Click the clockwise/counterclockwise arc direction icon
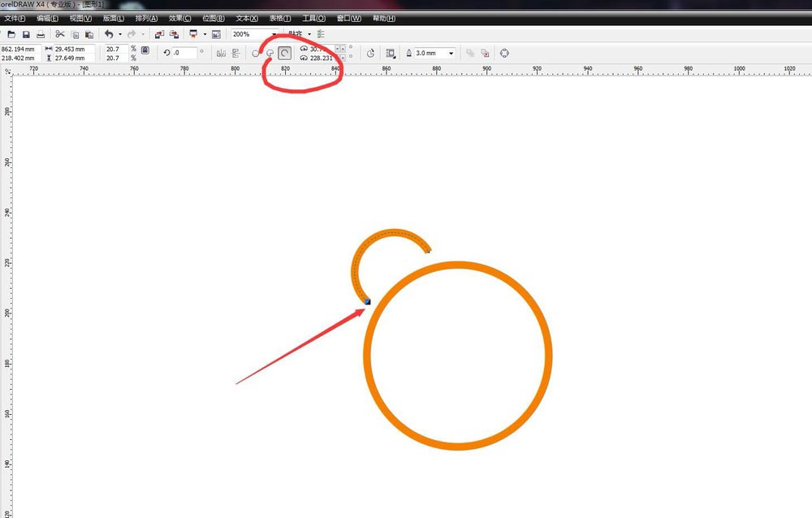This screenshot has width=812, height=518. (371, 54)
